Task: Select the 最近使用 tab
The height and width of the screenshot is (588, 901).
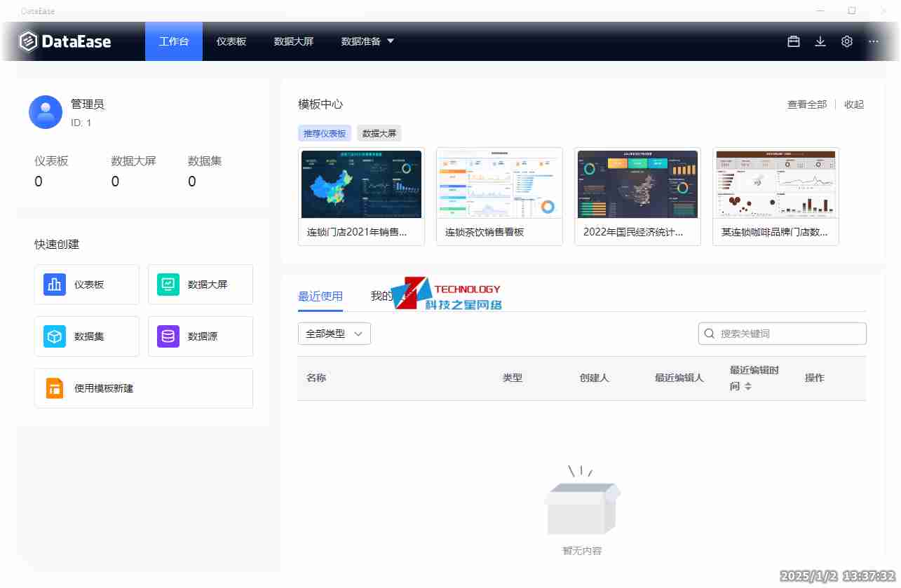Action: pyautogui.click(x=320, y=296)
